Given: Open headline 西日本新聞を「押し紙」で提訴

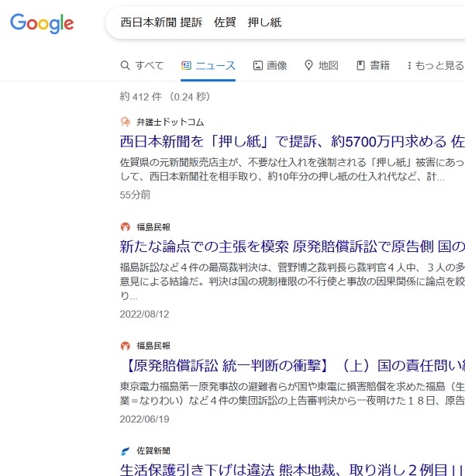Looking at the screenshot, I should point(292,141).
